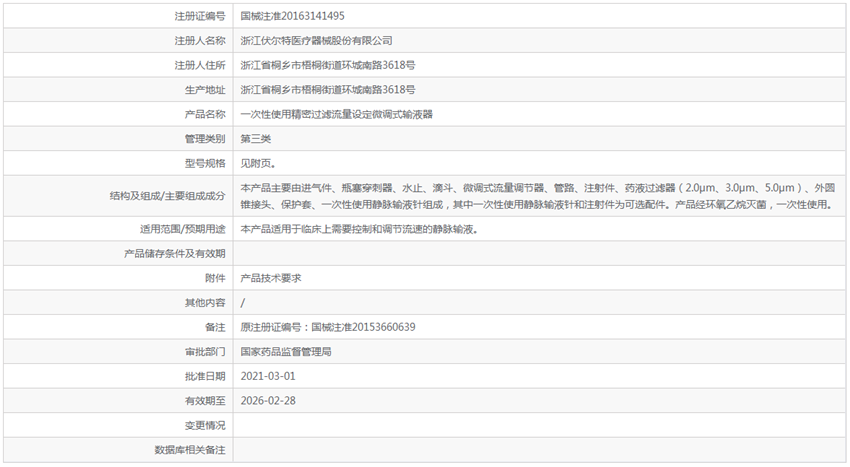Select product name 一次性使用精密过滤流量设定微调式输液器
The height and width of the screenshot is (467, 850).
337,114
